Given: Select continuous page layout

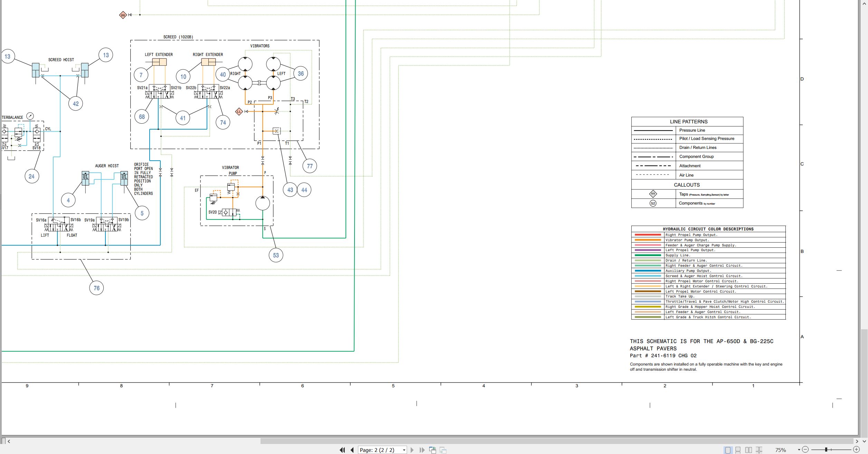Looking at the screenshot, I should pos(738,450).
